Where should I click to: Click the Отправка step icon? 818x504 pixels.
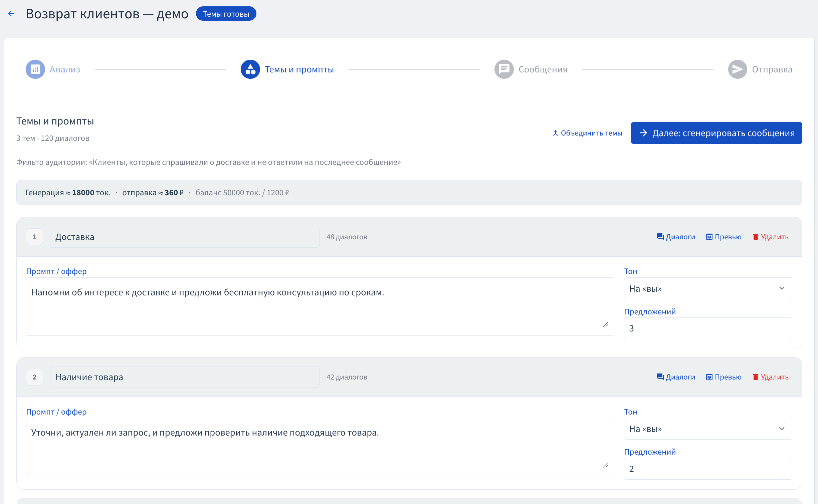737,69
